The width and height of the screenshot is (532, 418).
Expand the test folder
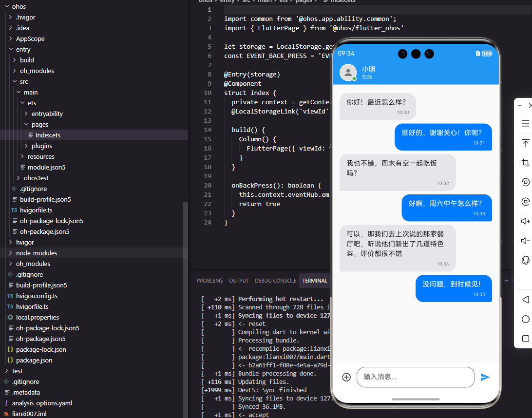click(x=6, y=371)
